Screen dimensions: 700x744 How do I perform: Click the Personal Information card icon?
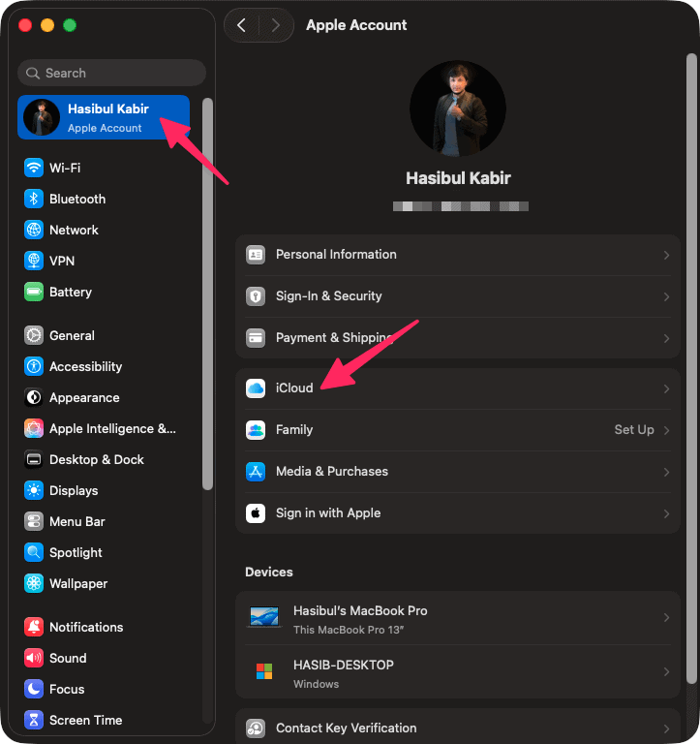click(x=256, y=255)
